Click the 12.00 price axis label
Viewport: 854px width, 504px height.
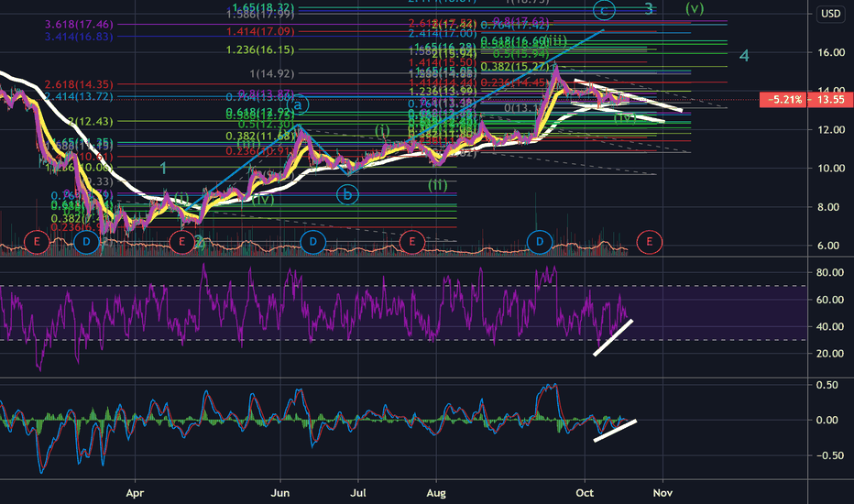pyautogui.click(x=831, y=130)
